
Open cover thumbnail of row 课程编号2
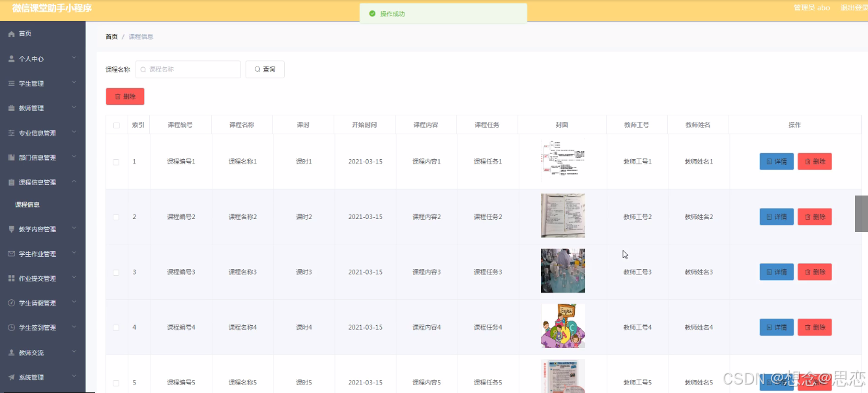(563, 216)
